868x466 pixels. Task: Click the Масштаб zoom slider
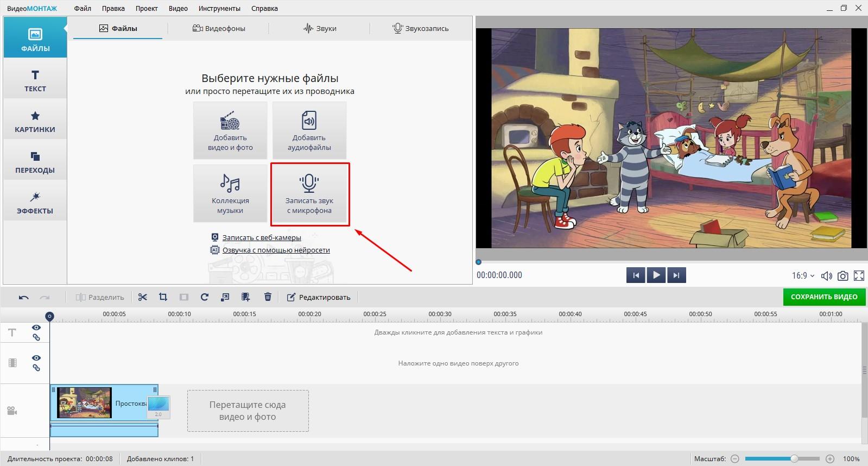click(x=782, y=459)
